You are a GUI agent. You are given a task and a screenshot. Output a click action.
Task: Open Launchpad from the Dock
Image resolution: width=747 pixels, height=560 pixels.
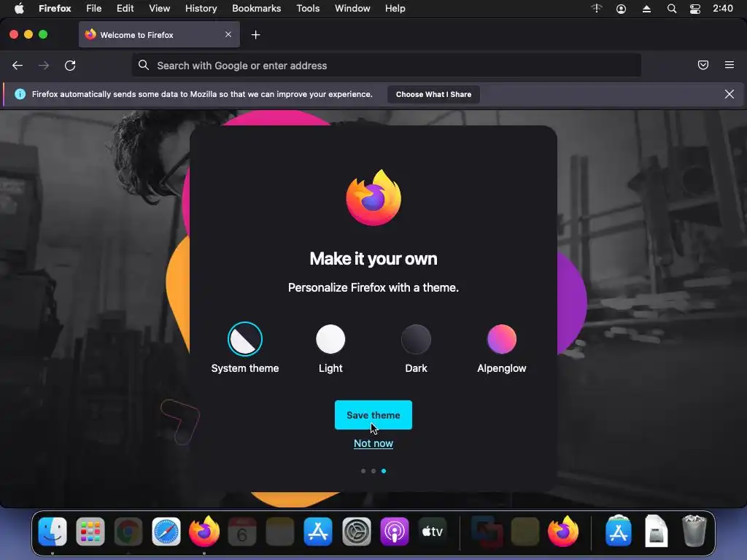point(90,532)
